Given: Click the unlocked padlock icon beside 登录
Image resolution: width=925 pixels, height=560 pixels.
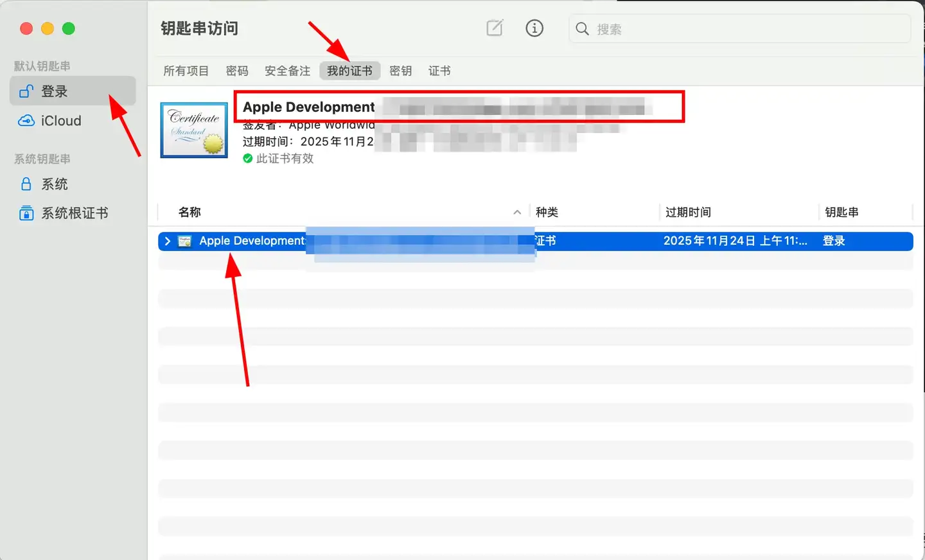Looking at the screenshot, I should (x=26, y=91).
